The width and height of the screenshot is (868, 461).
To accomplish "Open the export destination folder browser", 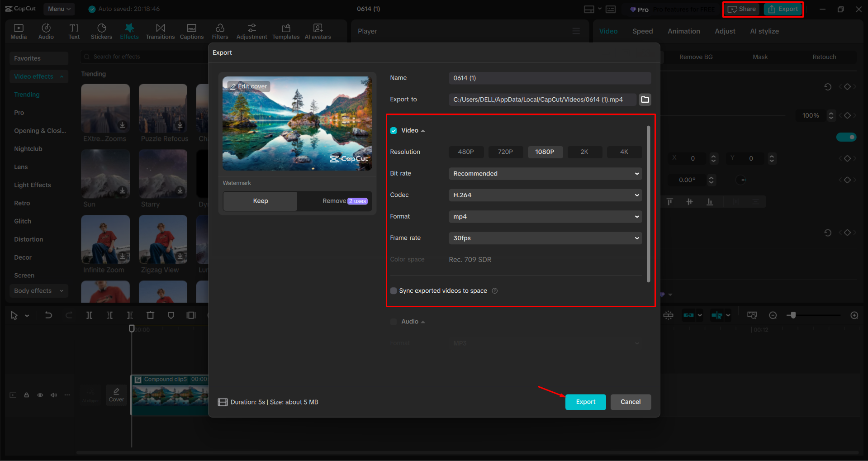I will [645, 100].
